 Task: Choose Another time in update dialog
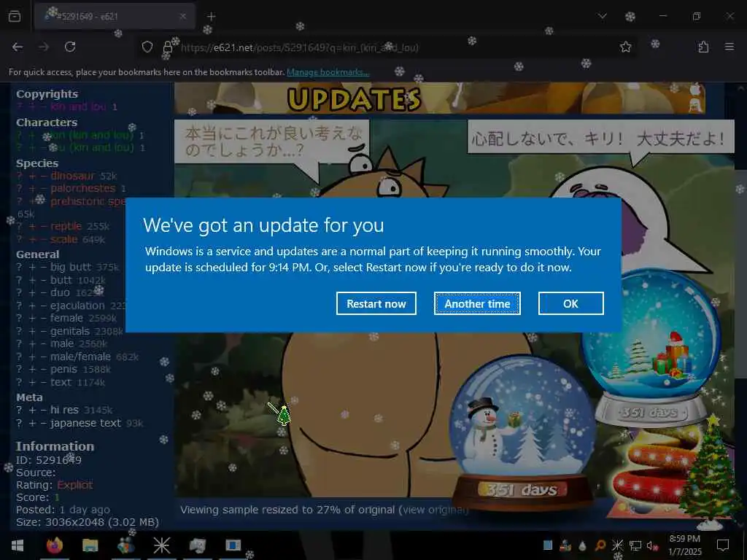click(x=477, y=303)
